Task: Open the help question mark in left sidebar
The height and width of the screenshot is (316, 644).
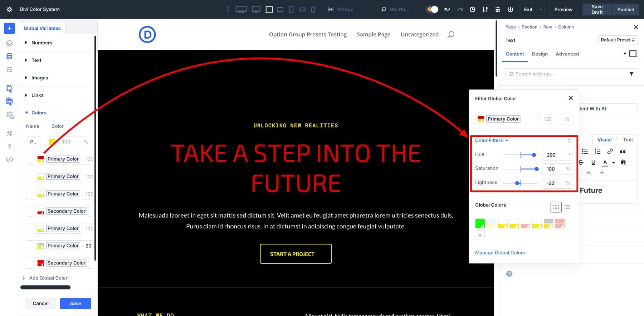Action: [9, 147]
